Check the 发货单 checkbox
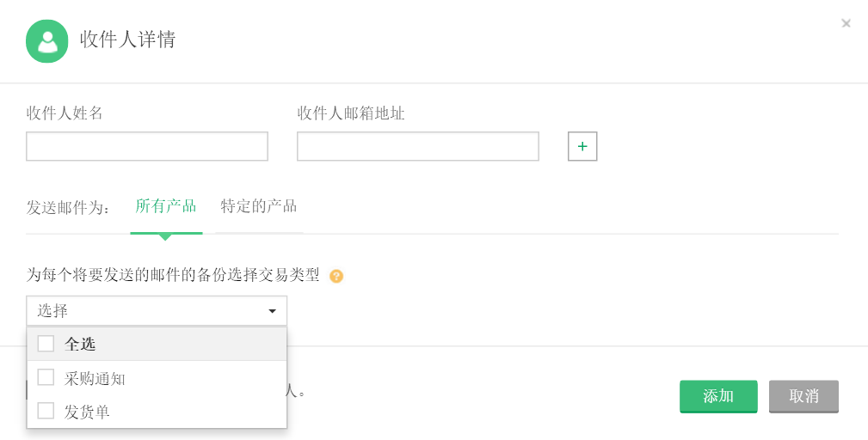Image resolution: width=868 pixels, height=440 pixels. (x=46, y=412)
